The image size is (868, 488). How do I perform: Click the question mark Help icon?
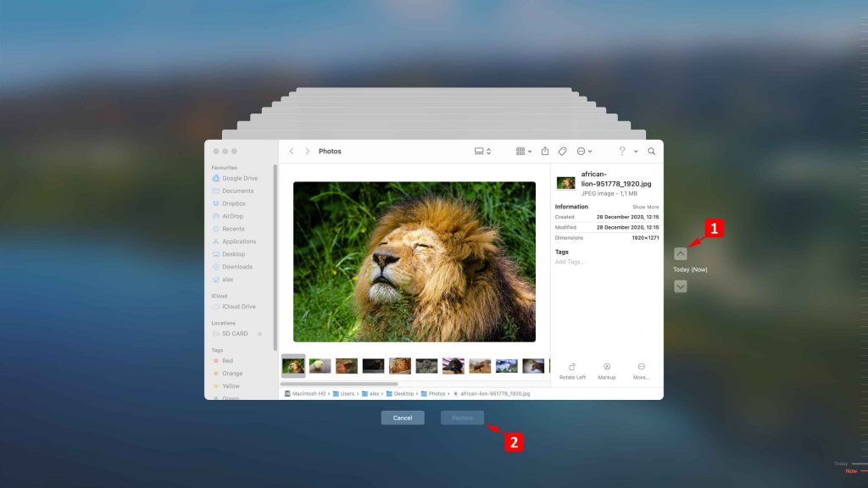[622, 151]
